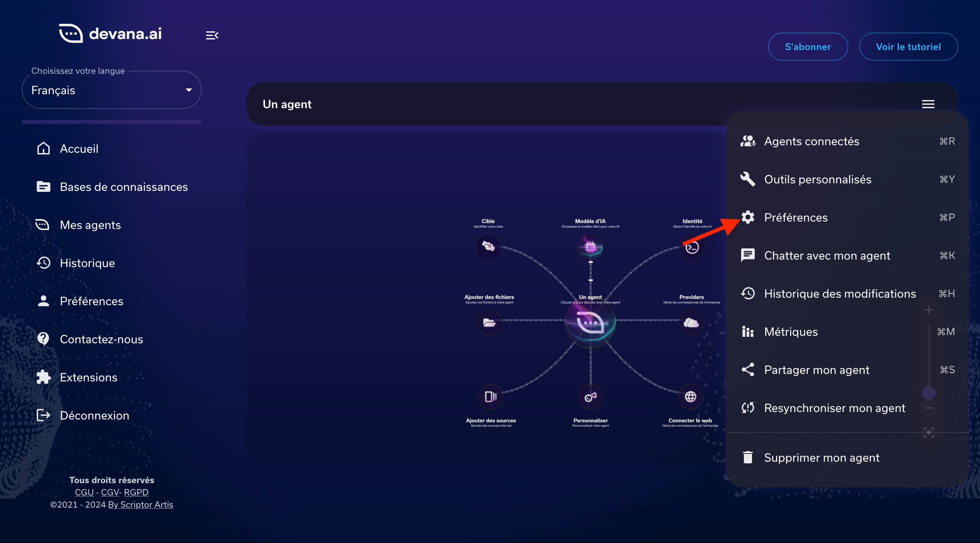Click the zoom slider handle
The image size is (980, 543).
coord(929,393)
